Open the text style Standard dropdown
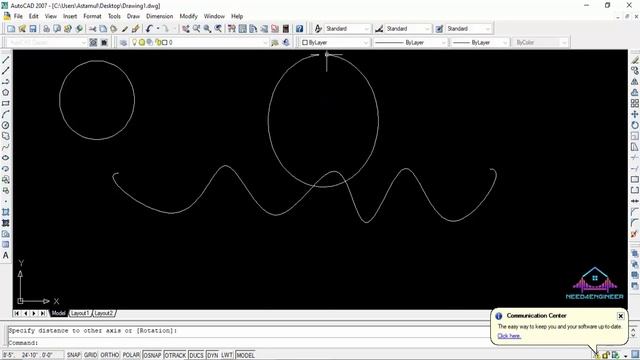 click(347, 29)
